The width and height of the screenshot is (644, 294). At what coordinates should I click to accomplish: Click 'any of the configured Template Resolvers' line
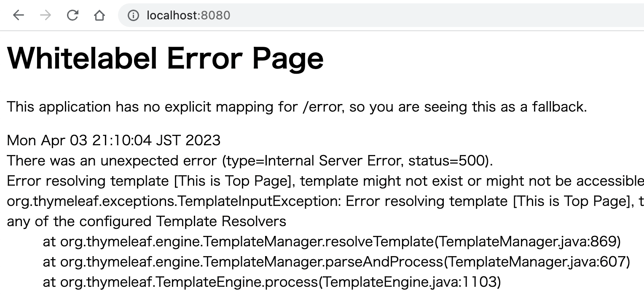pyautogui.click(x=147, y=221)
